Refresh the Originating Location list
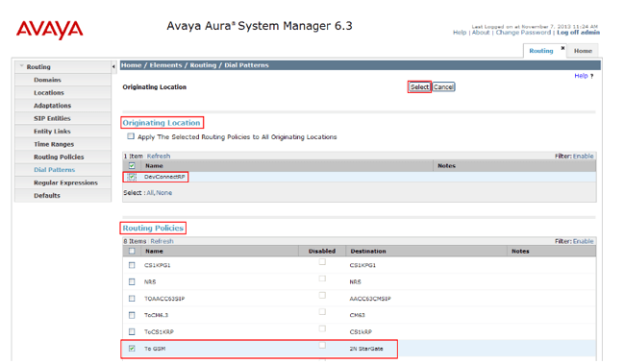This screenshot has width=625, height=364. [x=159, y=157]
